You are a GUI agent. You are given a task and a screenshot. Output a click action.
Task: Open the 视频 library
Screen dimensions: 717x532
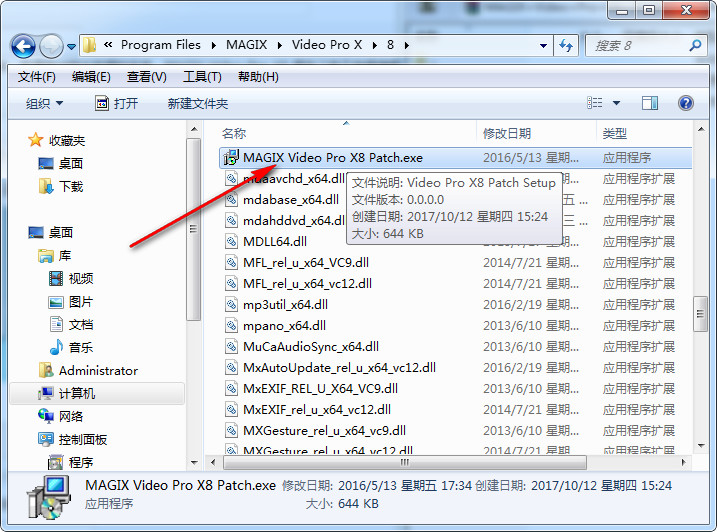tap(81, 279)
